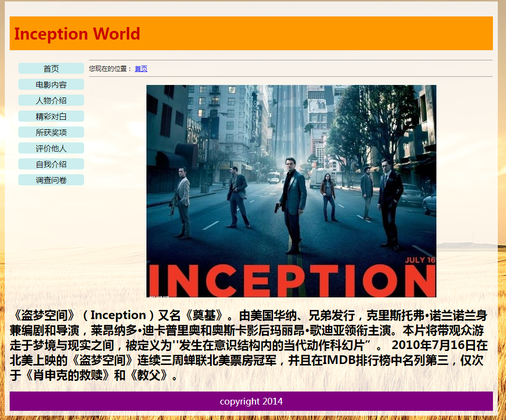
Task: Go to 人物介绍 page
Action: (51, 100)
